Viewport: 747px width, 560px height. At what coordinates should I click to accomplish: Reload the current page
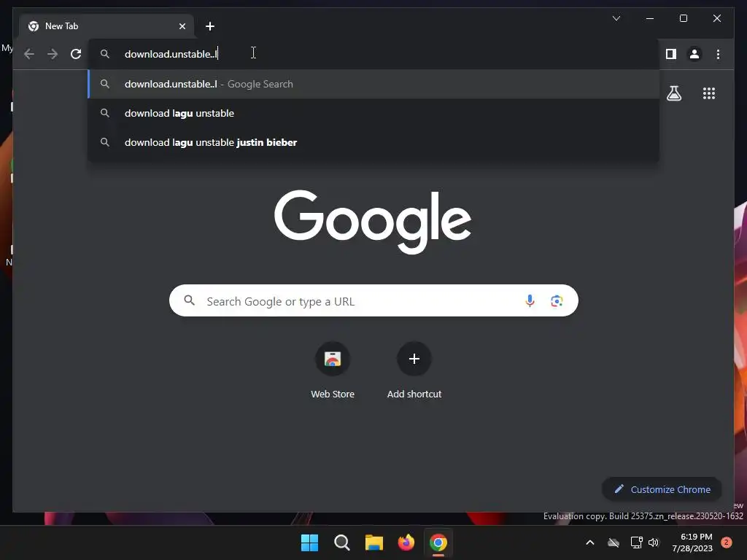tap(76, 54)
